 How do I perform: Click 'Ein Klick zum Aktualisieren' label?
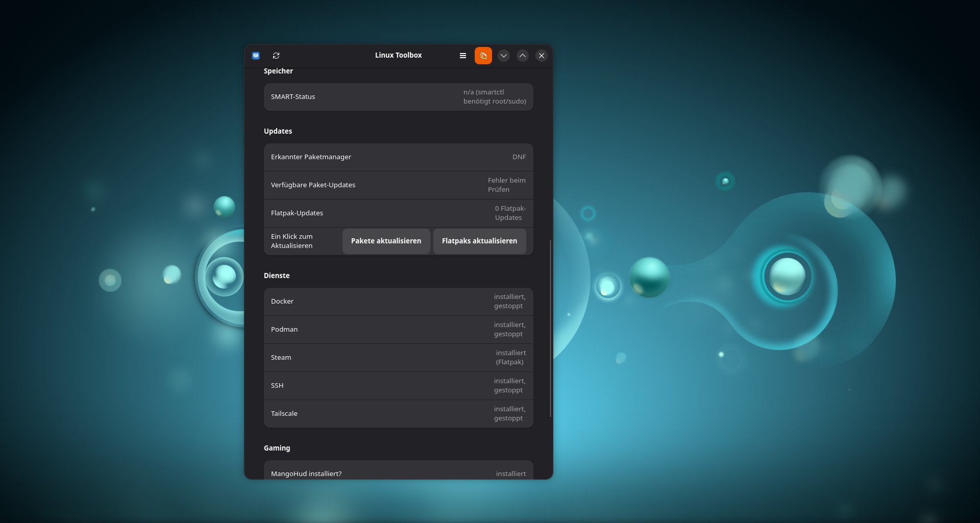(x=292, y=241)
